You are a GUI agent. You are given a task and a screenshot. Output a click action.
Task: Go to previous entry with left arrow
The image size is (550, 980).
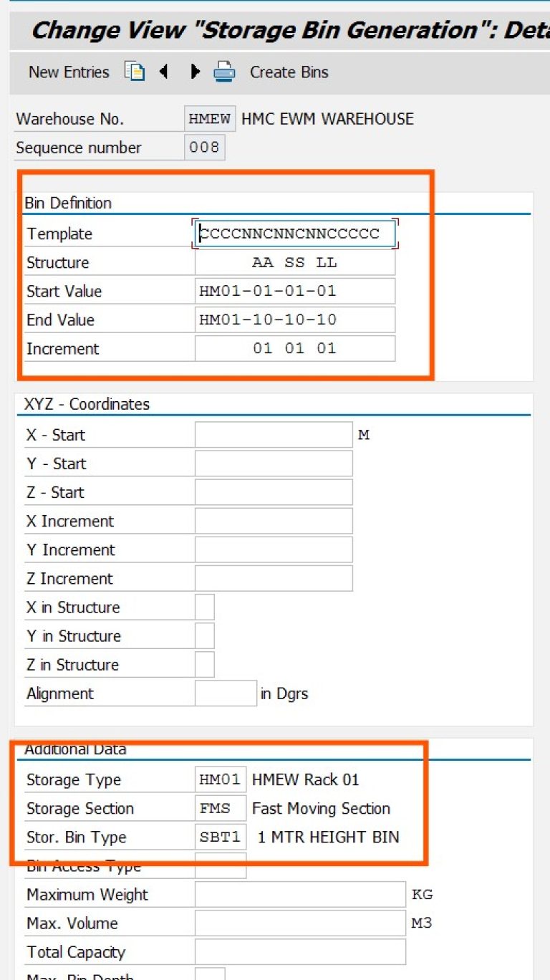tap(164, 72)
